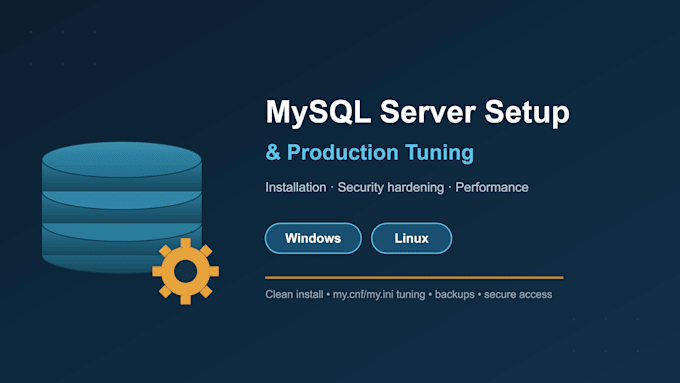Click the word 'backups'

coord(454,295)
